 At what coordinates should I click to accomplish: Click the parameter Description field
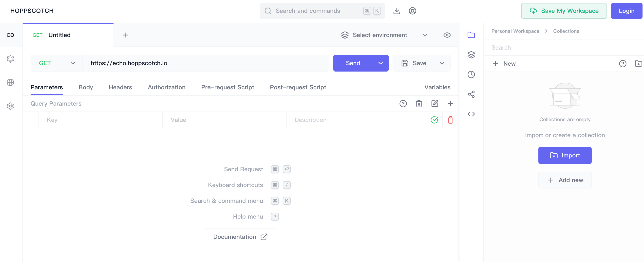point(356,120)
